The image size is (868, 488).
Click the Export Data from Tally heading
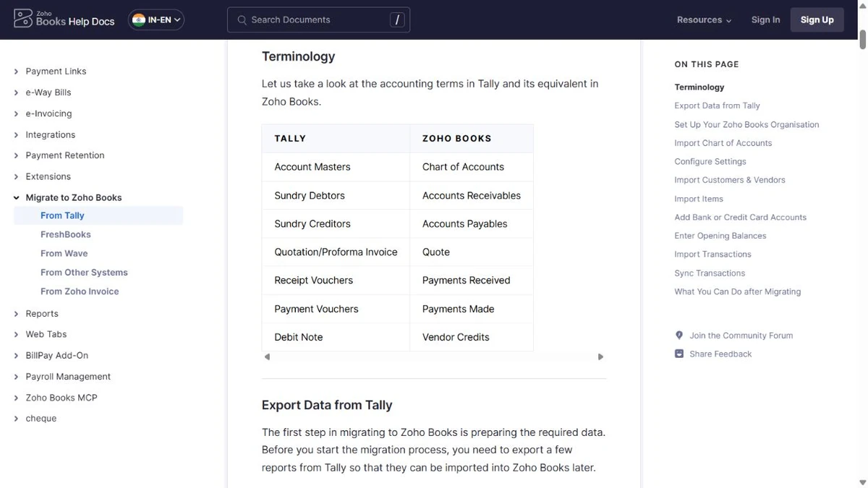[327, 405]
